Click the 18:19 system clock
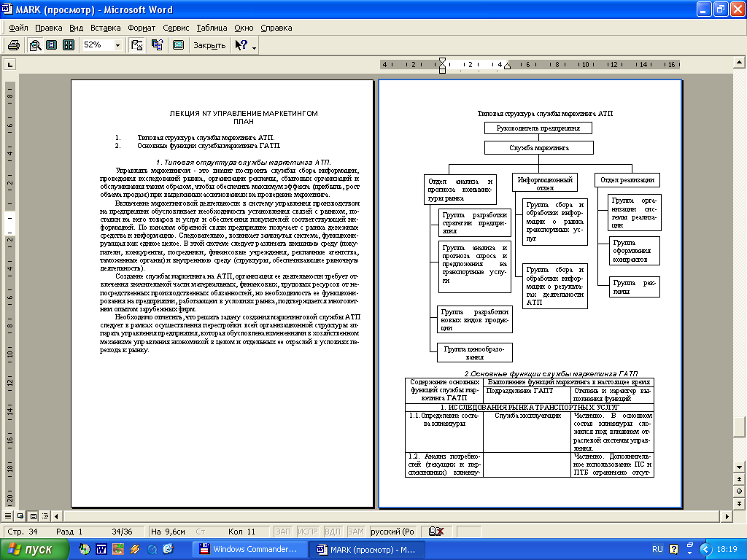The image size is (747, 560). [727, 549]
